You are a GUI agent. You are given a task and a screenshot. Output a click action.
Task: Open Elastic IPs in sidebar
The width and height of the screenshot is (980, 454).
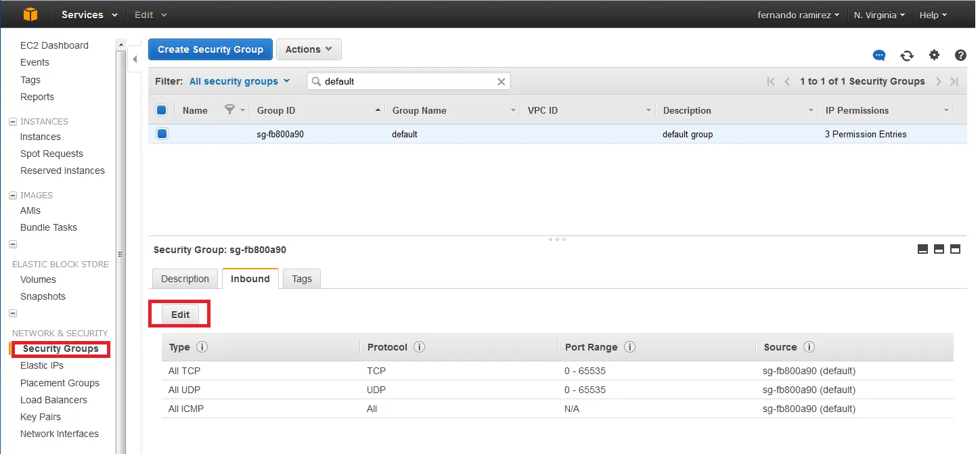click(42, 365)
